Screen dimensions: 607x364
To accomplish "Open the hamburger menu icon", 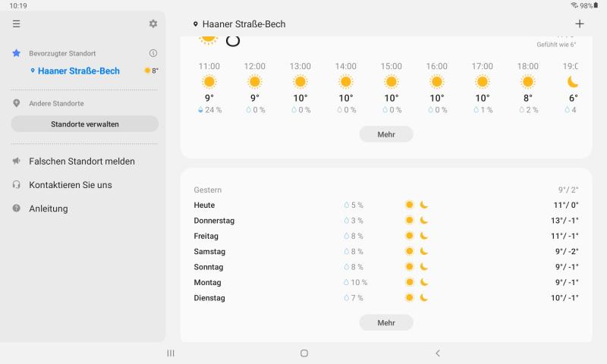I will click(17, 24).
